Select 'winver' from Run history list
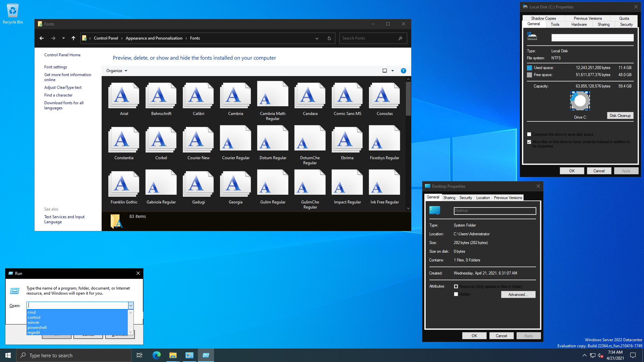This screenshot has height=362, width=644. tap(77, 322)
